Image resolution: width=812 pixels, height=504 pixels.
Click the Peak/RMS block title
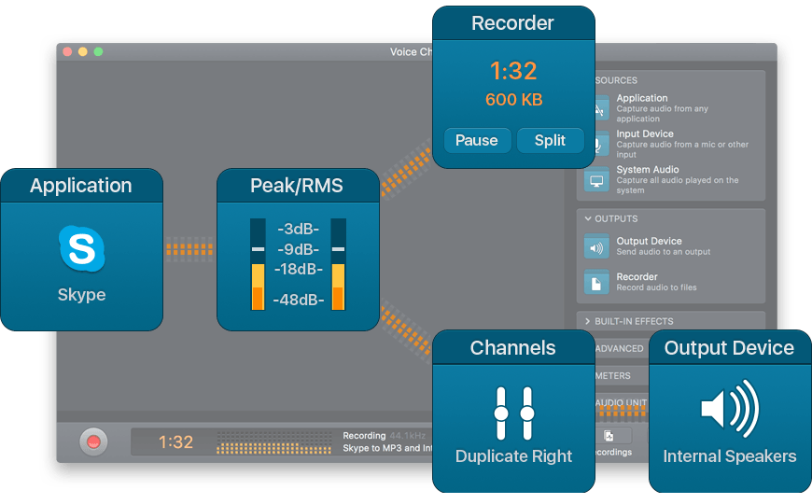[x=297, y=186]
